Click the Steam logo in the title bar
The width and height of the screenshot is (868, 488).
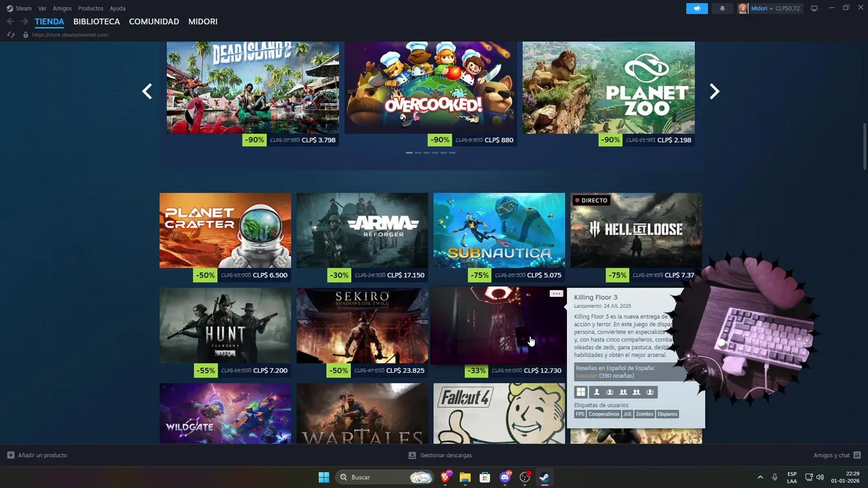(x=9, y=8)
